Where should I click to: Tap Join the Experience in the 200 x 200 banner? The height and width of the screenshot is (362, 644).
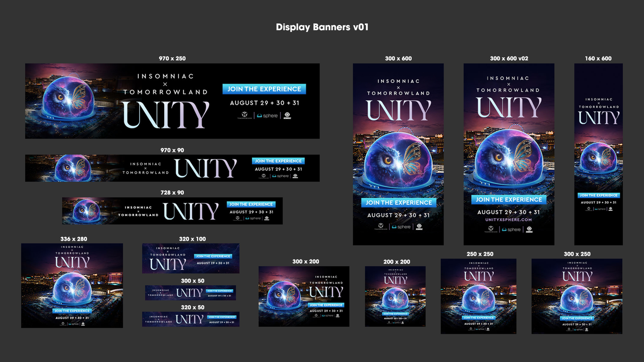pyautogui.click(x=395, y=314)
